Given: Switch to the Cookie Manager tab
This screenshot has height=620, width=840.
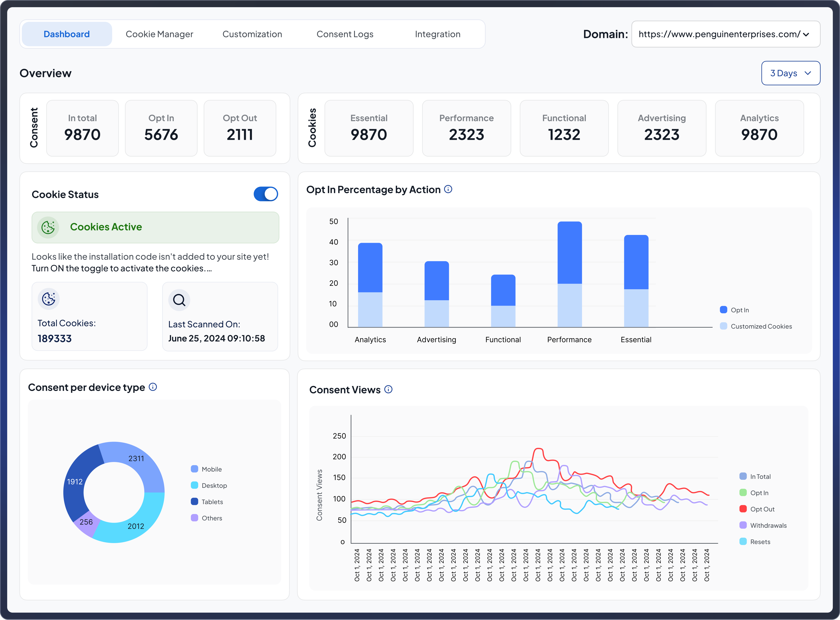Looking at the screenshot, I should coord(159,34).
